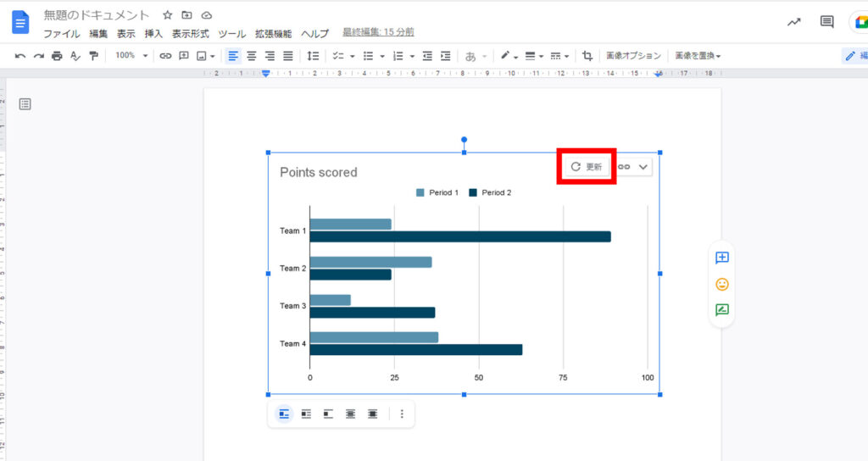
Task: Open the ヘルプ menu
Action: pyautogui.click(x=315, y=34)
